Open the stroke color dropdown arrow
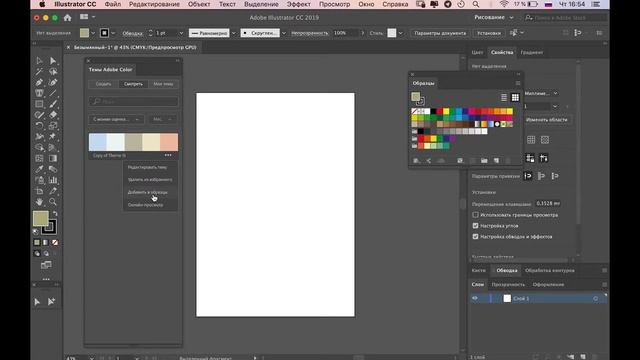Image resolution: width=640 pixels, height=360 pixels. [x=113, y=33]
